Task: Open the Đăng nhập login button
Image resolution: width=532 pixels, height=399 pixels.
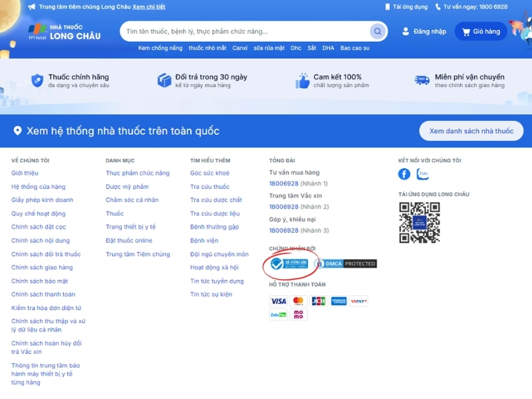Action: point(424,31)
